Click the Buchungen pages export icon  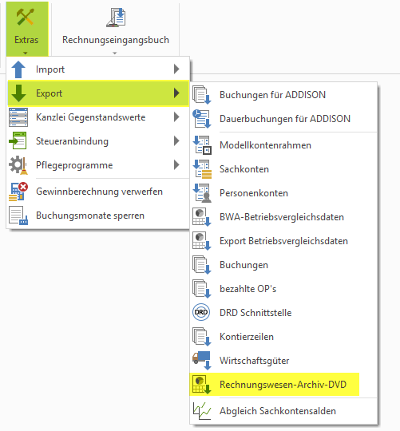[202, 265]
